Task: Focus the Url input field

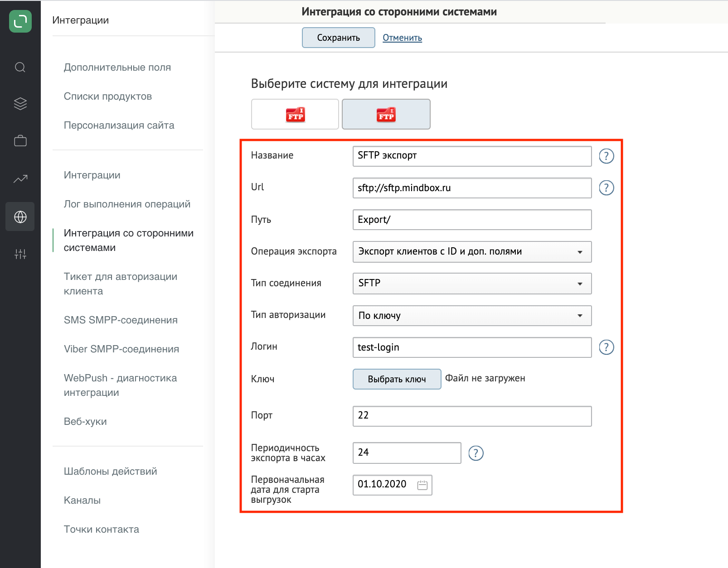Action: (472, 188)
